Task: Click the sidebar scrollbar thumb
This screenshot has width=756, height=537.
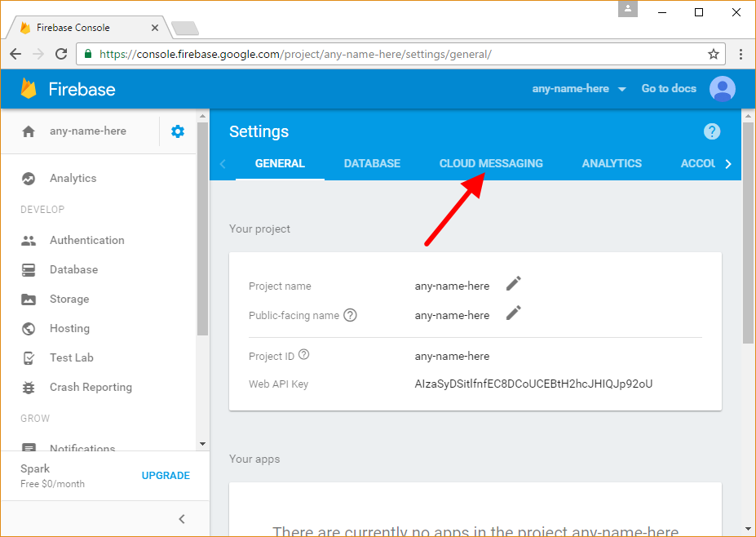Action: coord(202,229)
